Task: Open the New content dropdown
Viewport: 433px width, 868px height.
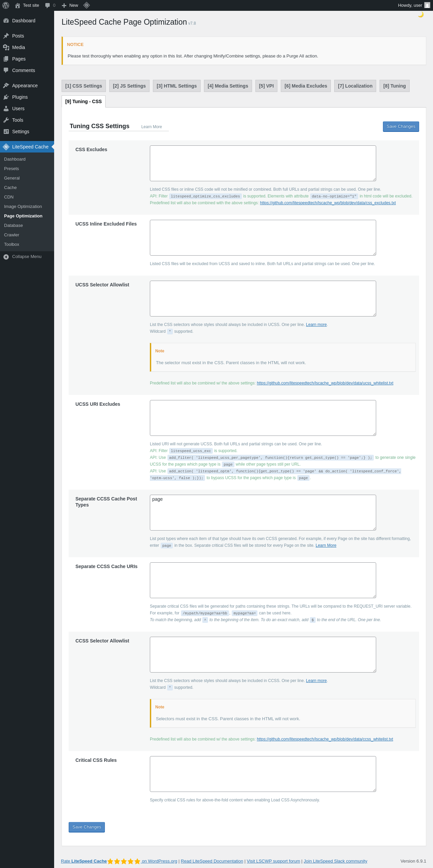Action: [x=70, y=5]
